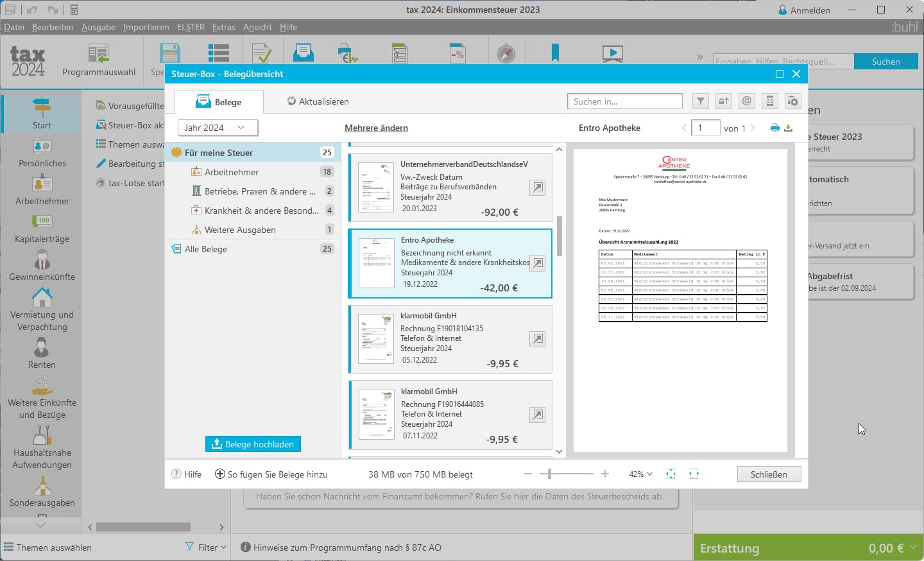This screenshot has width=924, height=561.
Task: Click the zoom in plus icon
Action: point(605,474)
